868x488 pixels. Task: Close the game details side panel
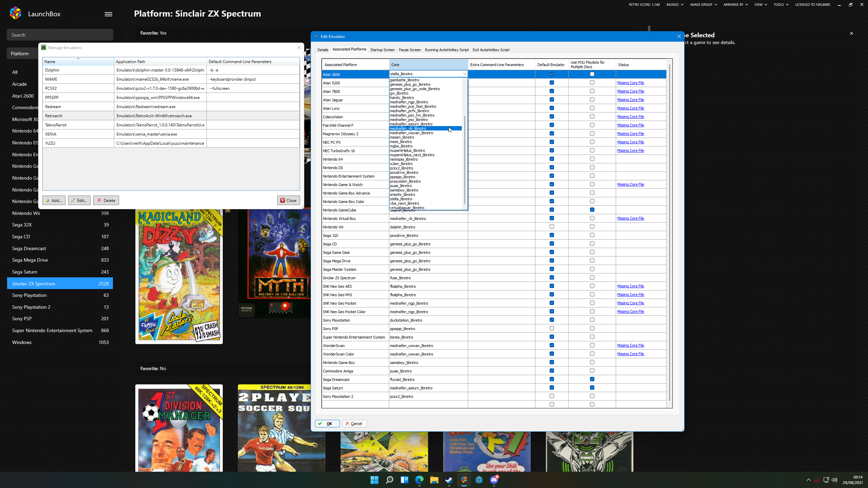tap(851, 33)
